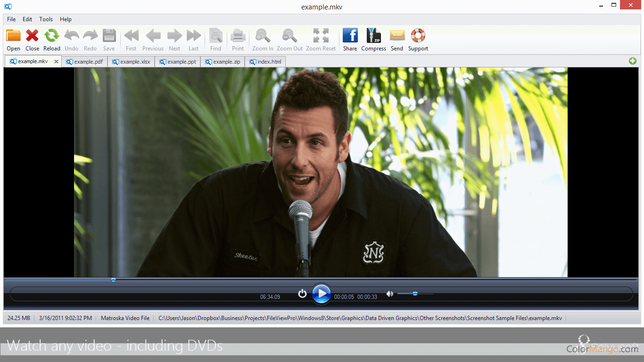Click the power stop button in player
This screenshot has height=362, width=644.
click(x=303, y=294)
